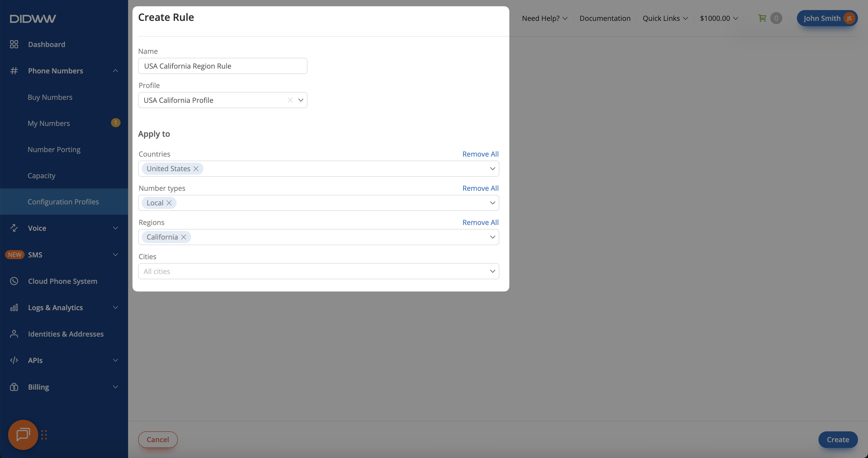Open the Profile dropdown chevron
This screenshot has width=868, height=458.
point(301,100)
